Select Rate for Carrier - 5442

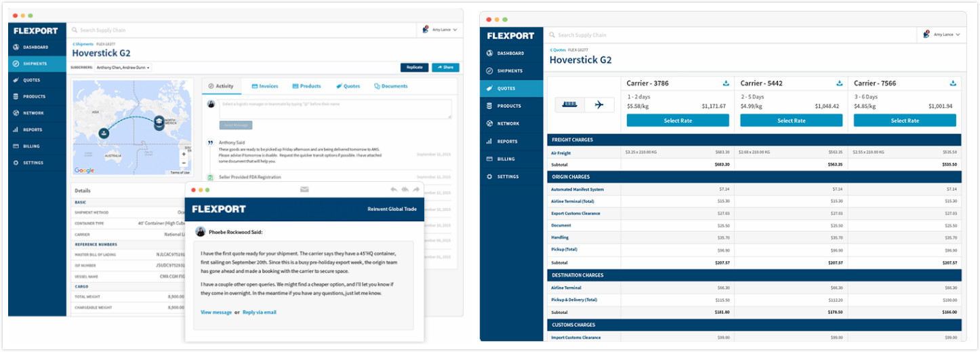pos(791,120)
